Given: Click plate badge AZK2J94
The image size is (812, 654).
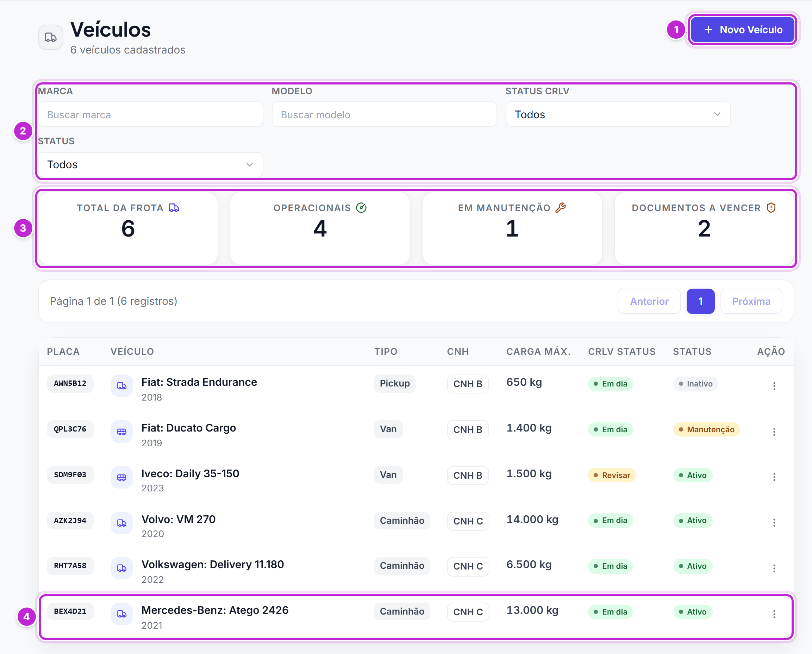Looking at the screenshot, I should click(x=70, y=521).
